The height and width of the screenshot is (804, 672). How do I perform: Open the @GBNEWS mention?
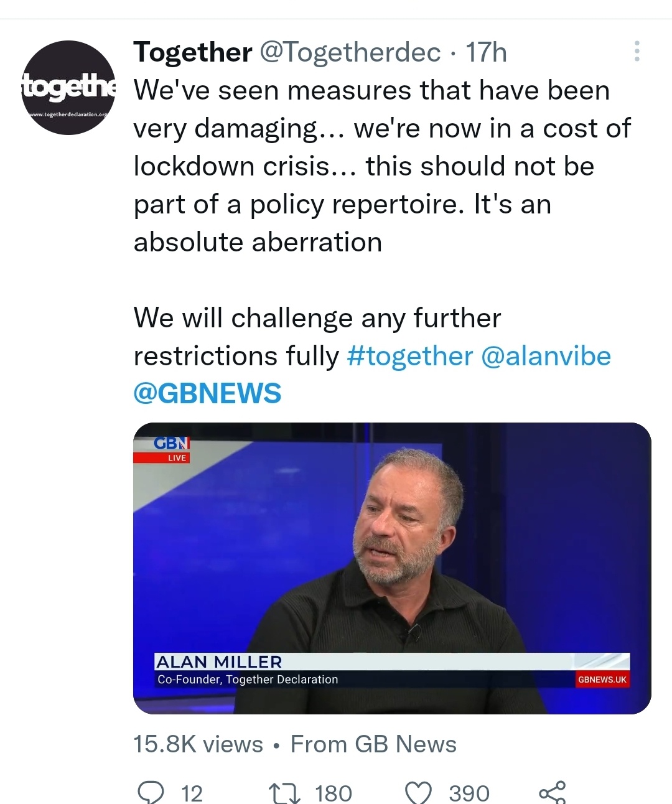(207, 393)
